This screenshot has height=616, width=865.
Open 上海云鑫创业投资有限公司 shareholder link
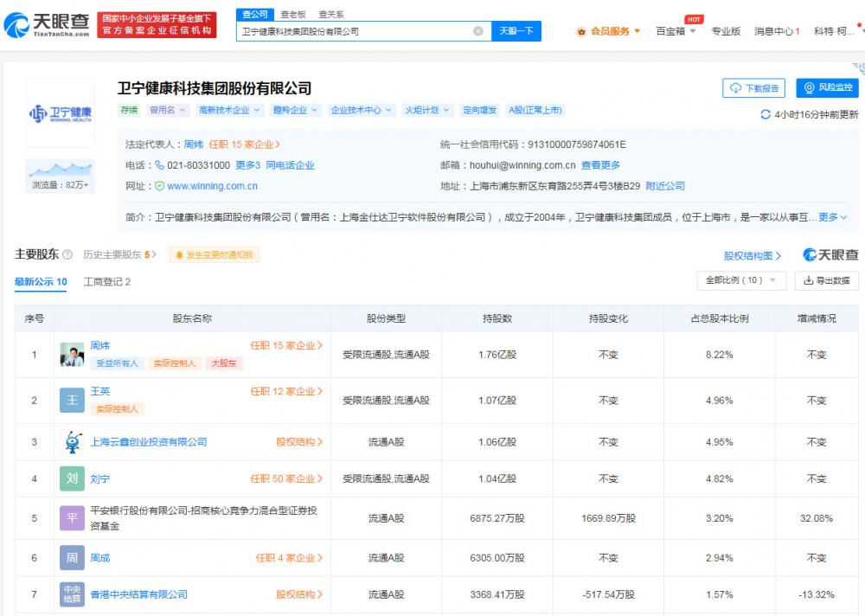[149, 442]
